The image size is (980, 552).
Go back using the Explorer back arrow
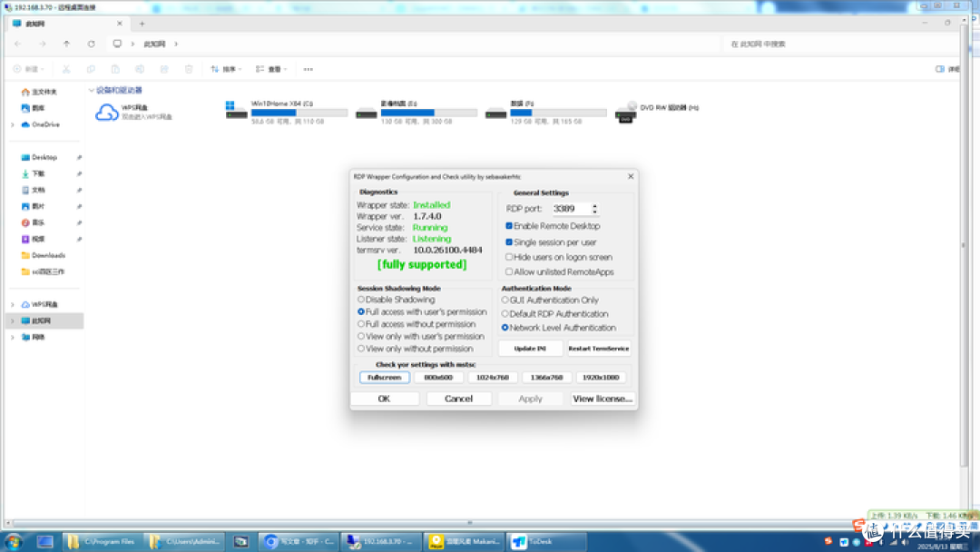click(x=17, y=44)
